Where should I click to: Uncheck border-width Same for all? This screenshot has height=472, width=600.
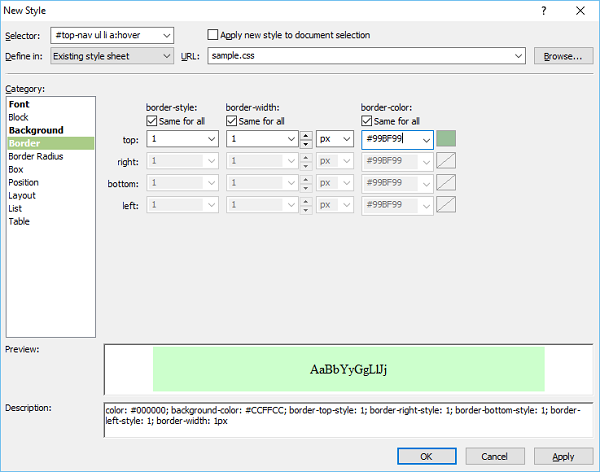tap(232, 122)
